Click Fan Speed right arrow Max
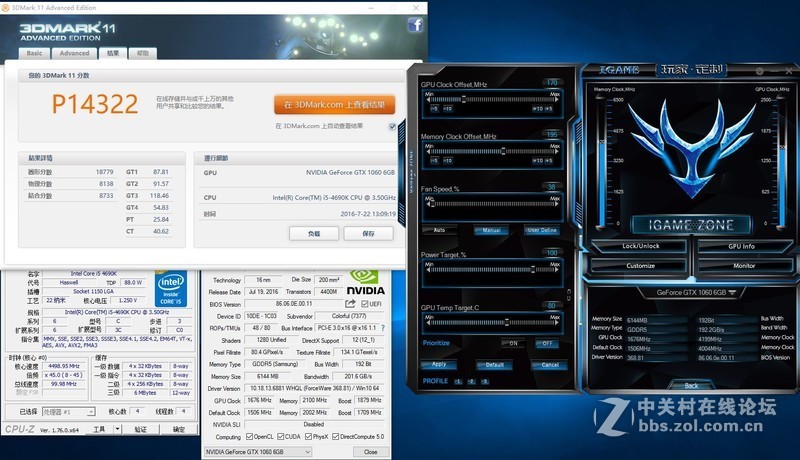The width and height of the screenshot is (800, 460). pyautogui.click(x=557, y=204)
